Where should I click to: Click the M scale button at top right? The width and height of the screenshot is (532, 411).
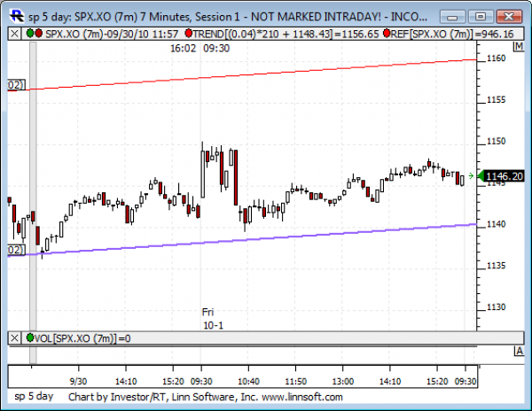point(519,46)
